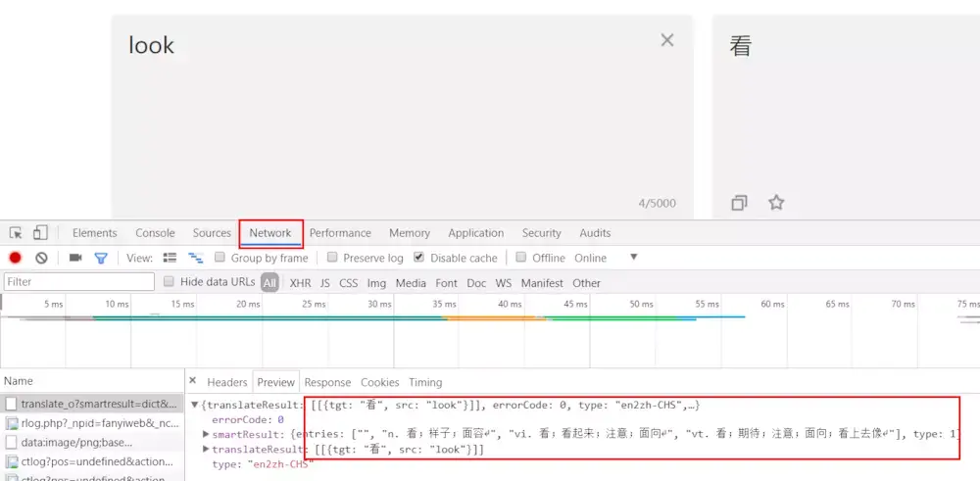Switch to the Security tab

(x=541, y=233)
